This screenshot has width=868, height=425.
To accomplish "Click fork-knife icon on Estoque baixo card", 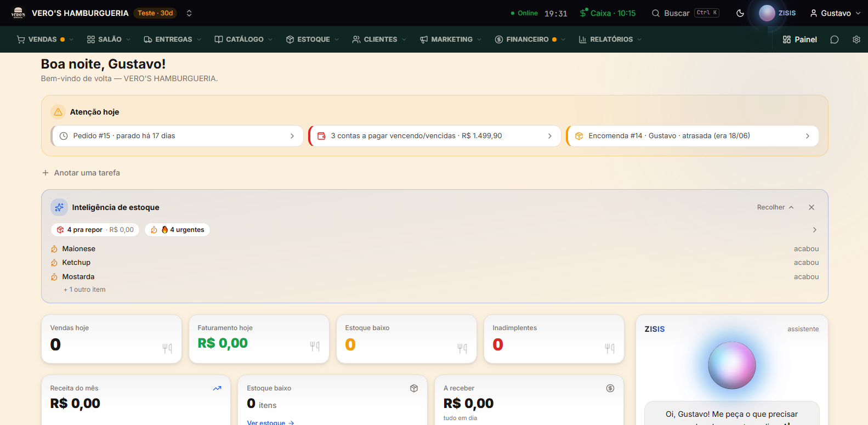I will click(x=462, y=348).
